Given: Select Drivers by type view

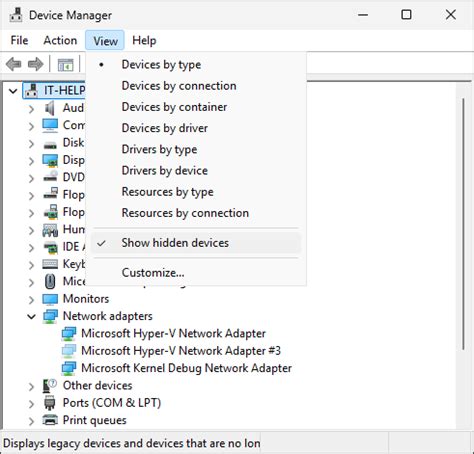Looking at the screenshot, I should (196, 149).
